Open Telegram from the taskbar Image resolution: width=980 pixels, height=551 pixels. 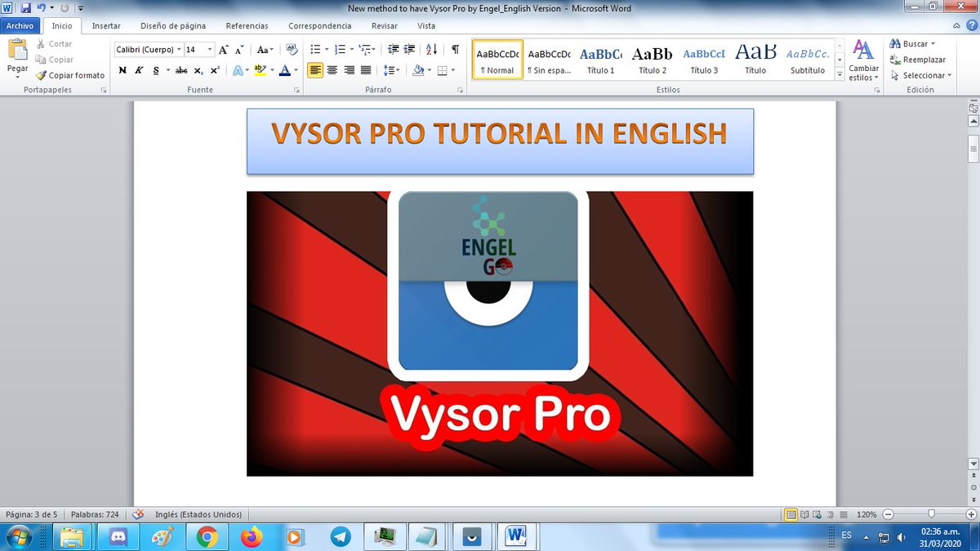[340, 536]
